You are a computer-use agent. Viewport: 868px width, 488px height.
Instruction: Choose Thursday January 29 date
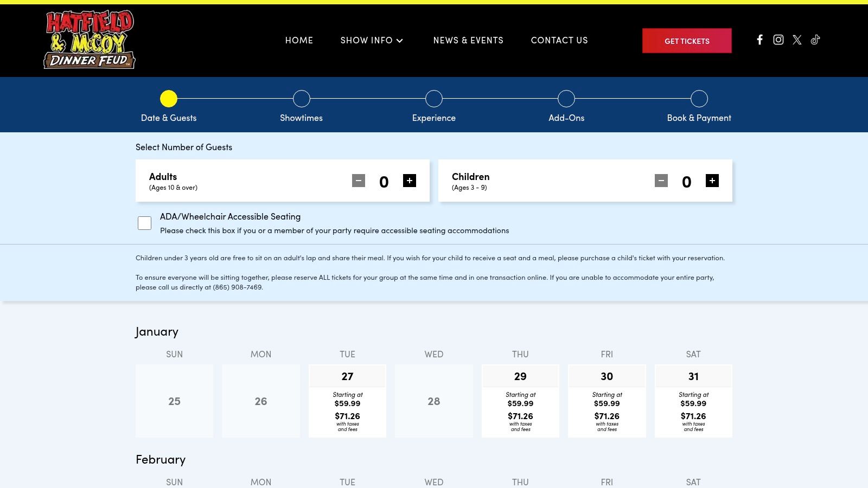click(520, 401)
